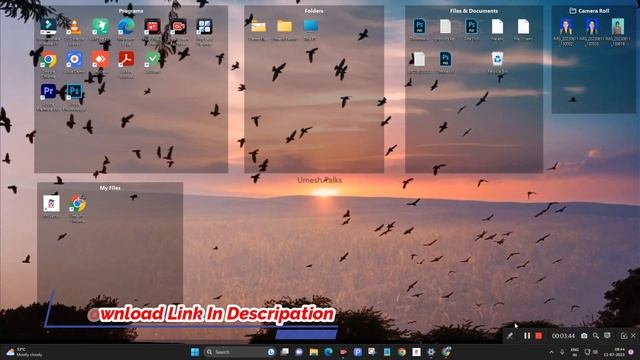Open the blank document at end of top row
The image size is (640, 360).
[x=523, y=27]
